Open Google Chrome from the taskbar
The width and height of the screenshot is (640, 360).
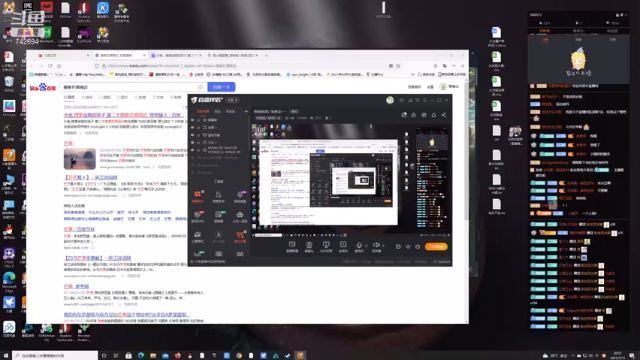(x=239, y=356)
